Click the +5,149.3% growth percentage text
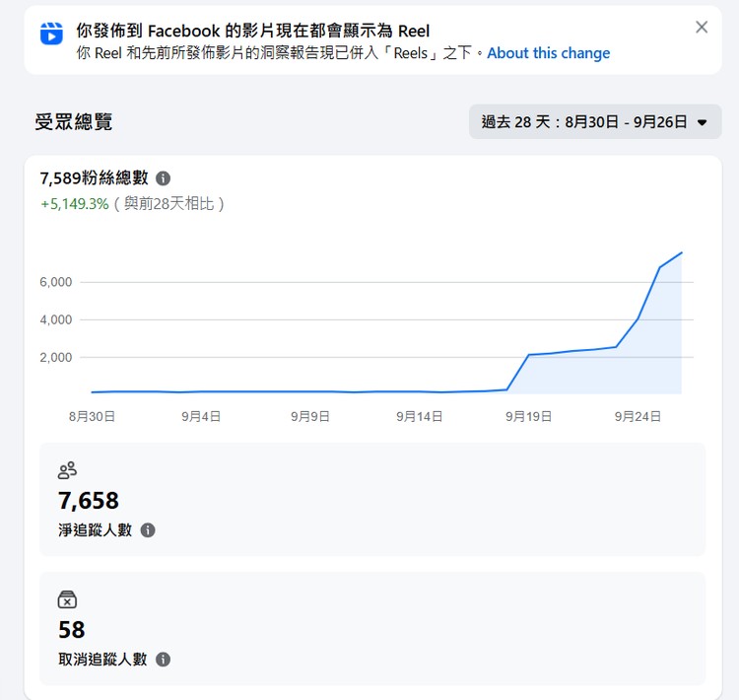The height and width of the screenshot is (700, 739). pos(75,204)
